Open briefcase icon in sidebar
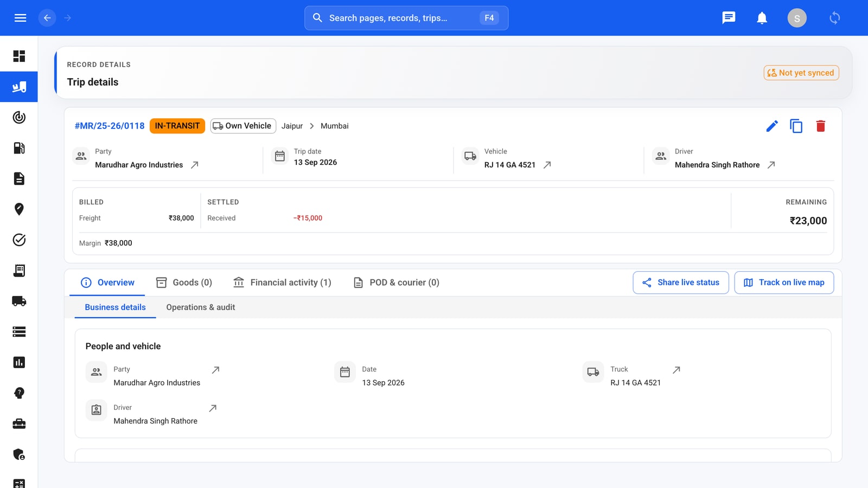Image resolution: width=868 pixels, height=488 pixels. point(19,423)
